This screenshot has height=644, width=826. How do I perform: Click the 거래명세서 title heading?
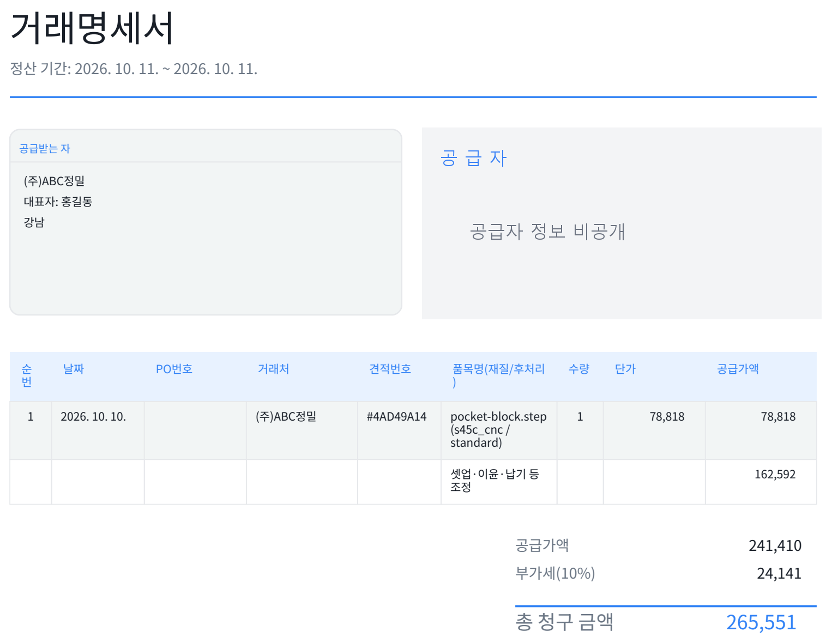(92, 28)
